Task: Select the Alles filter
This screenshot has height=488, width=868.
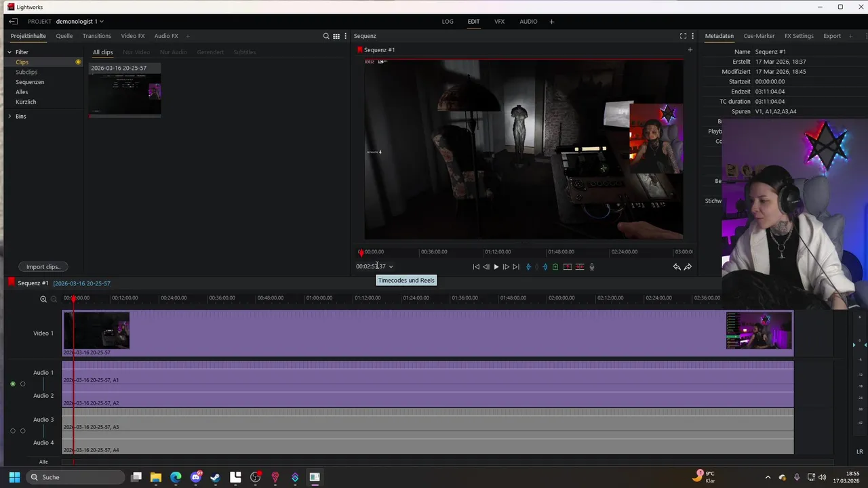Action: pos(22,92)
